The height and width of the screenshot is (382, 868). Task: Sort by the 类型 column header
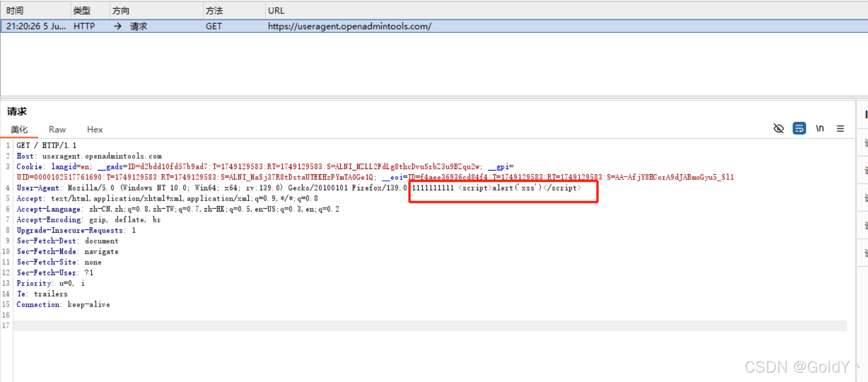(x=90, y=10)
